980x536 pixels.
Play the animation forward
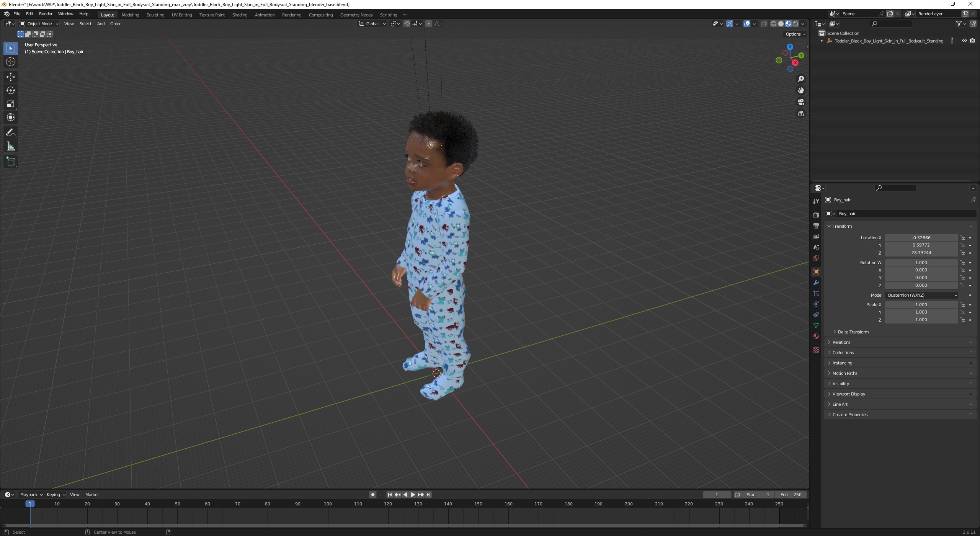point(413,495)
